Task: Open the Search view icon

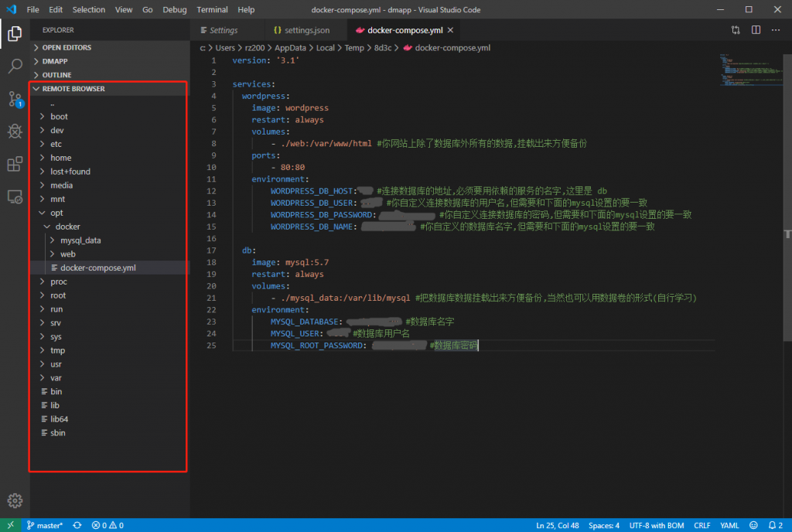Action: (15, 66)
